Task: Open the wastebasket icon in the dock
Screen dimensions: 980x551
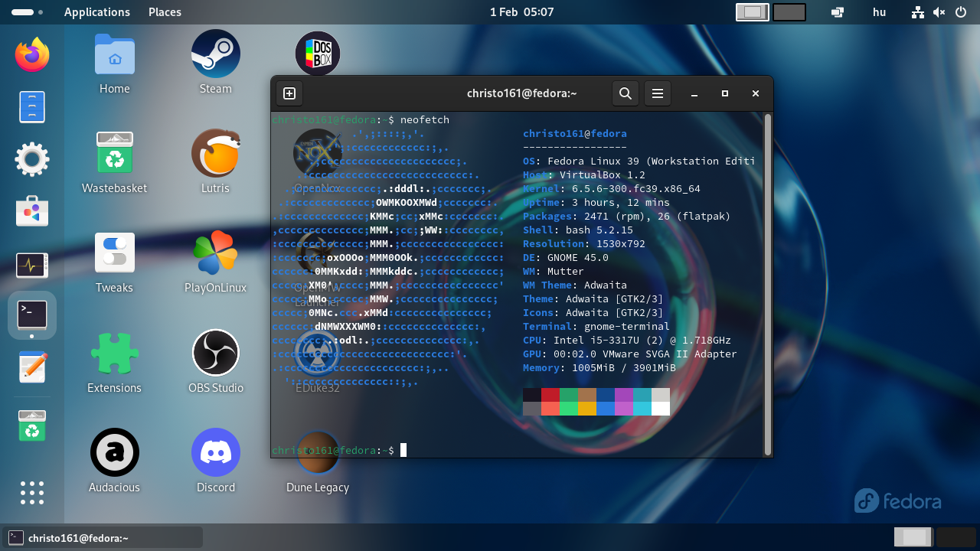Action: [x=32, y=425]
